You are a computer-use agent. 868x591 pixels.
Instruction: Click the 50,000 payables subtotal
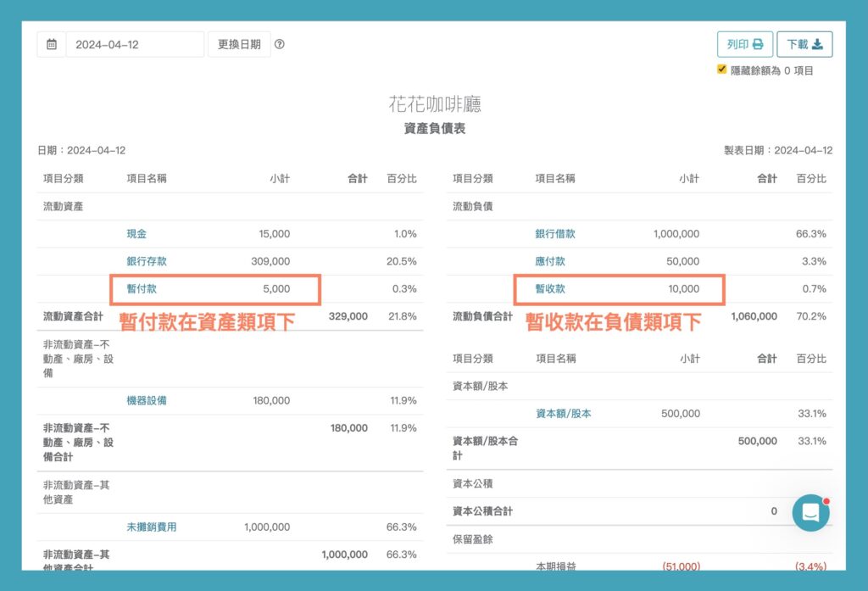[x=683, y=261]
